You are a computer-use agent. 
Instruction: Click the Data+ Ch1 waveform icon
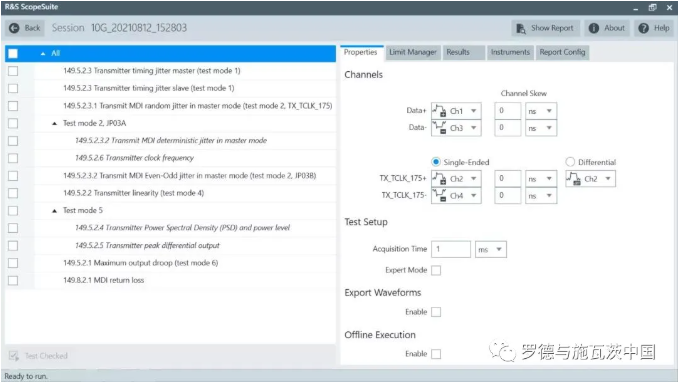[x=440, y=111]
